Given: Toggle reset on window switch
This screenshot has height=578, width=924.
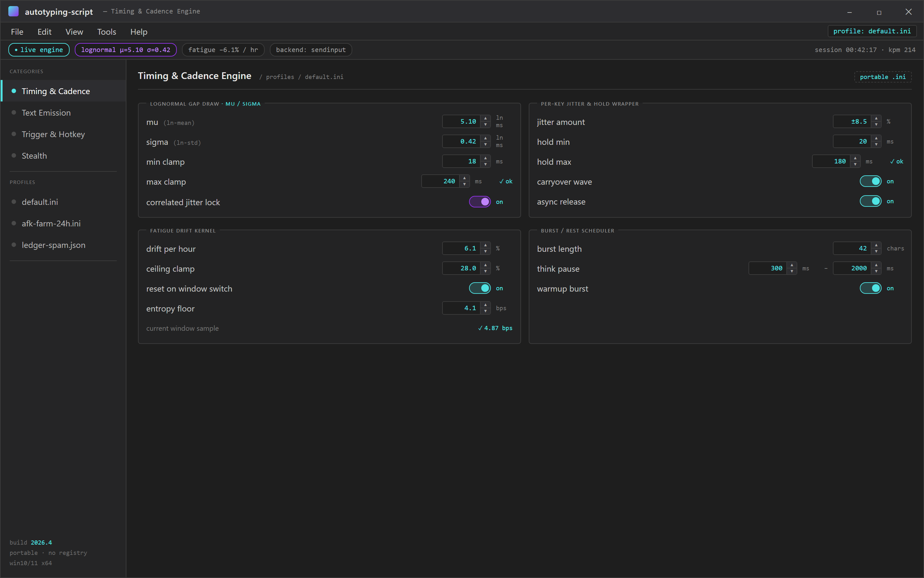Looking at the screenshot, I should tap(480, 288).
